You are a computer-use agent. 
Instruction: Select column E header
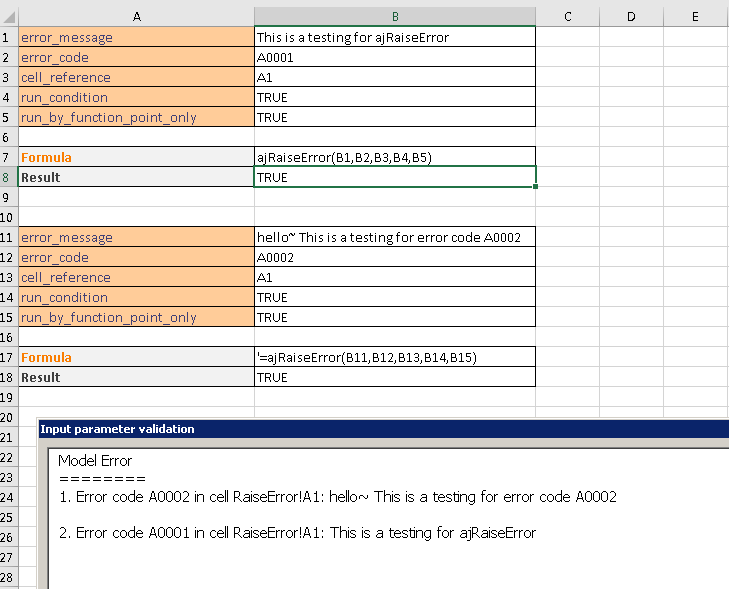[695, 16]
